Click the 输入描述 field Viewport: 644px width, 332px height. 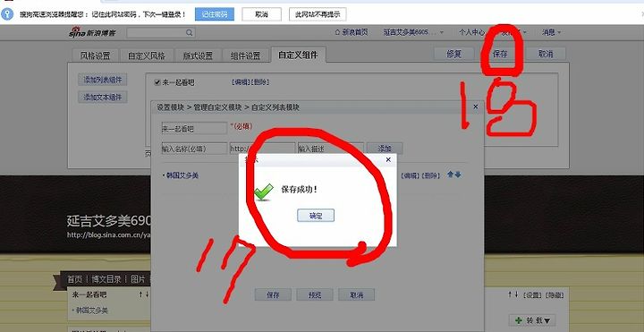point(331,149)
